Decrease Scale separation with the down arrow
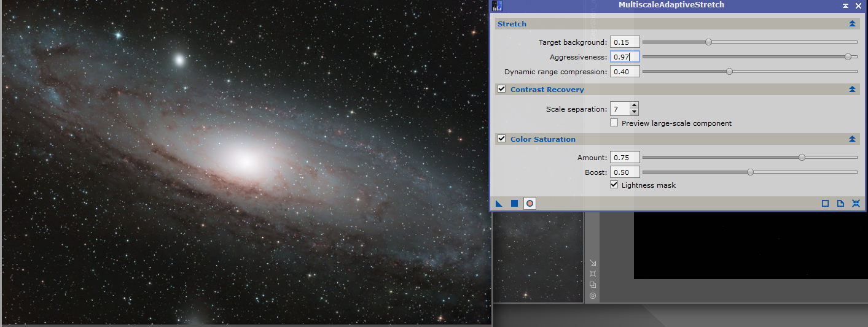Viewport: 868px width, 327px height. tap(635, 112)
